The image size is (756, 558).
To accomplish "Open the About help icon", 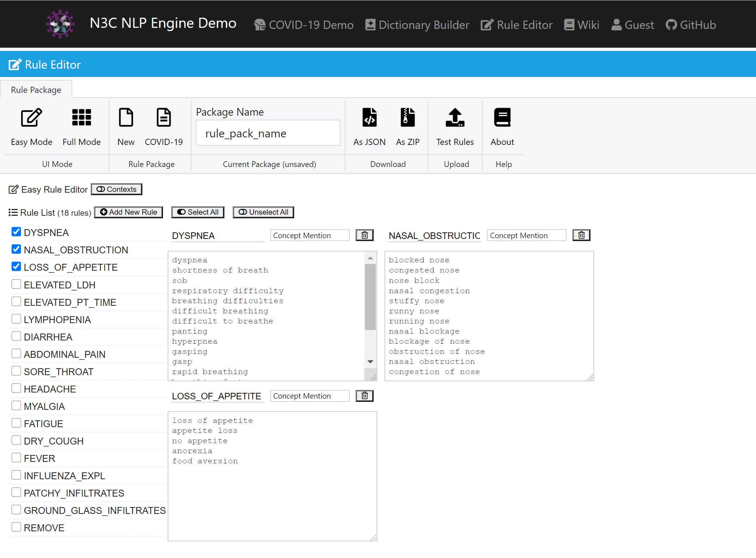I will tap(502, 118).
